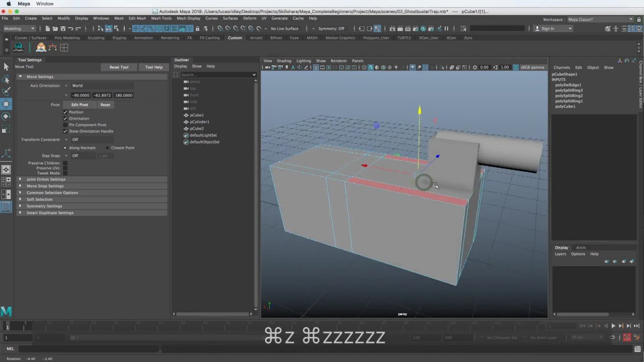Viewport: 644px width, 362px height.
Task: Open the Modeling menu set dropdown
Action: [x=19, y=29]
